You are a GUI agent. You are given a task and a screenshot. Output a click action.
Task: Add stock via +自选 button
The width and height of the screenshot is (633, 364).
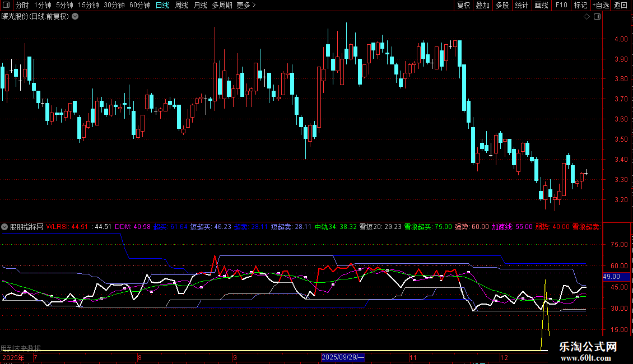pyautogui.click(x=601, y=6)
